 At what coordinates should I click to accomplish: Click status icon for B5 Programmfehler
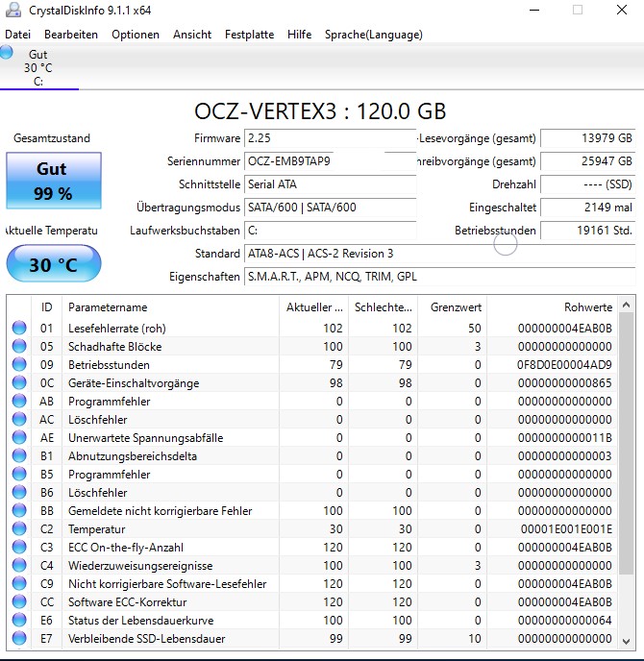tap(19, 474)
